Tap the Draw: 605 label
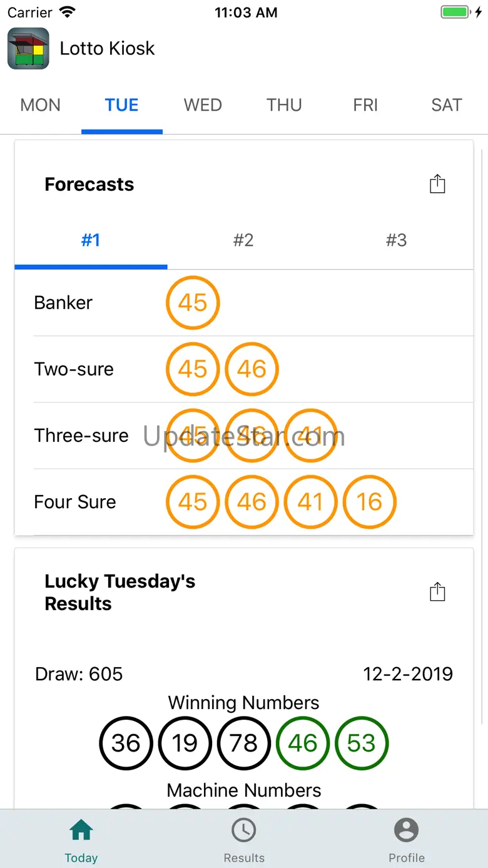The image size is (488, 868). (x=79, y=674)
